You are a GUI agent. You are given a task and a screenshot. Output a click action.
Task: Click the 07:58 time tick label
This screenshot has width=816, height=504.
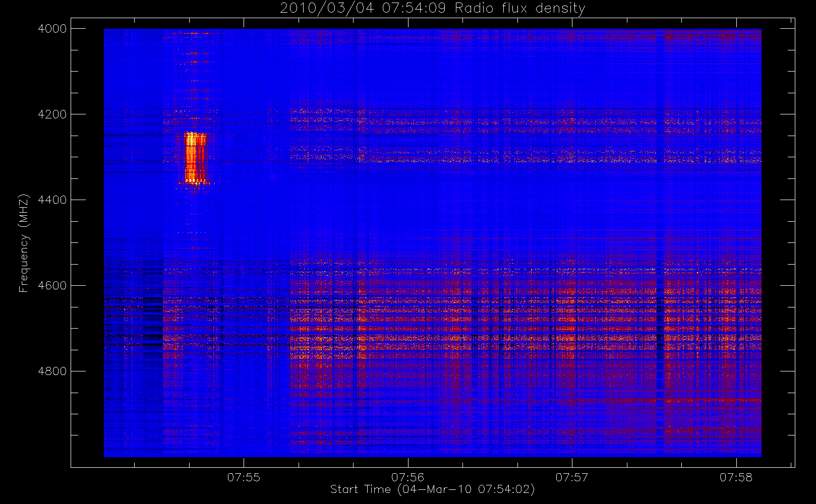point(736,477)
